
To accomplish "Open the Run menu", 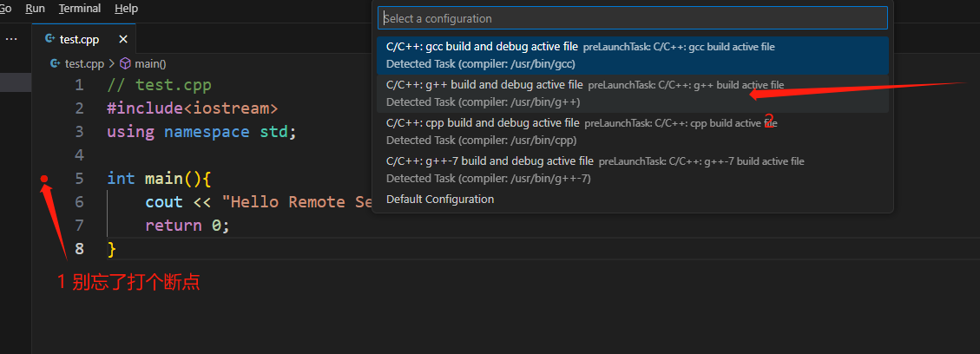I will click(36, 9).
